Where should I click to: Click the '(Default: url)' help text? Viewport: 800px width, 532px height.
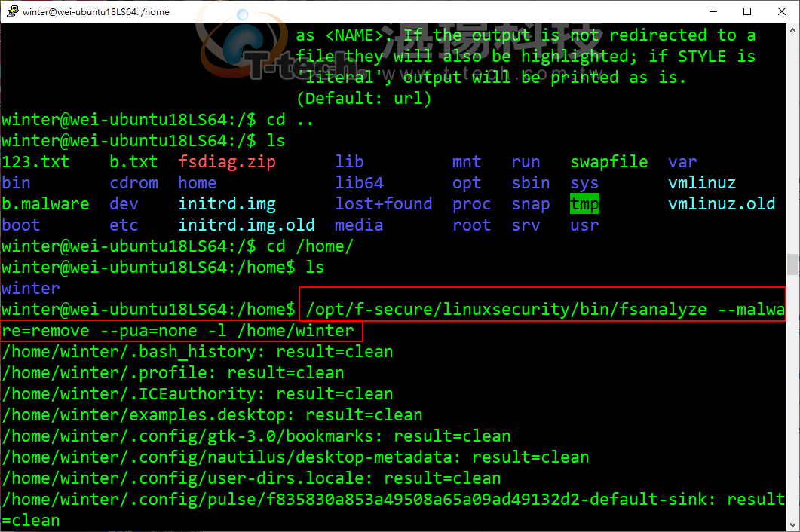[x=364, y=99]
